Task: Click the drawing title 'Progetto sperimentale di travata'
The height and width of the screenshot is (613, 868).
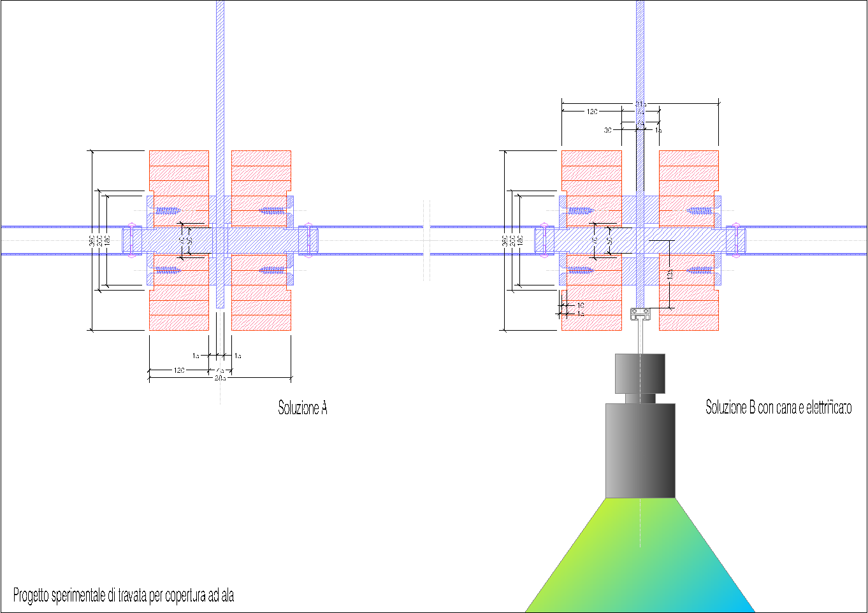Action: tap(124, 596)
